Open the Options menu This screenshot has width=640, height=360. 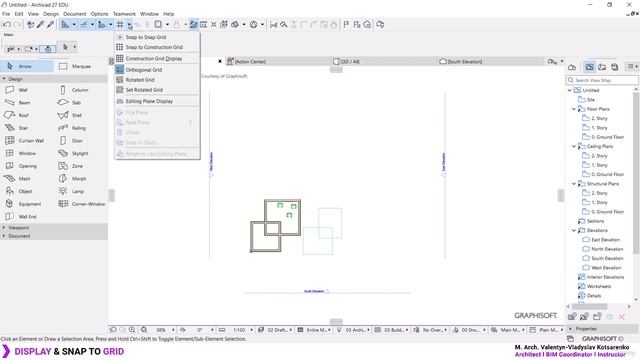[x=100, y=14]
